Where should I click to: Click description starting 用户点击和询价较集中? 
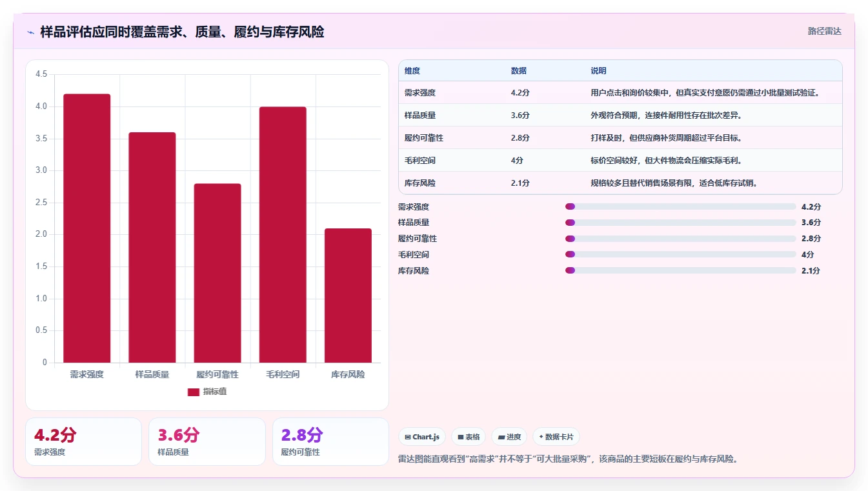(705, 93)
